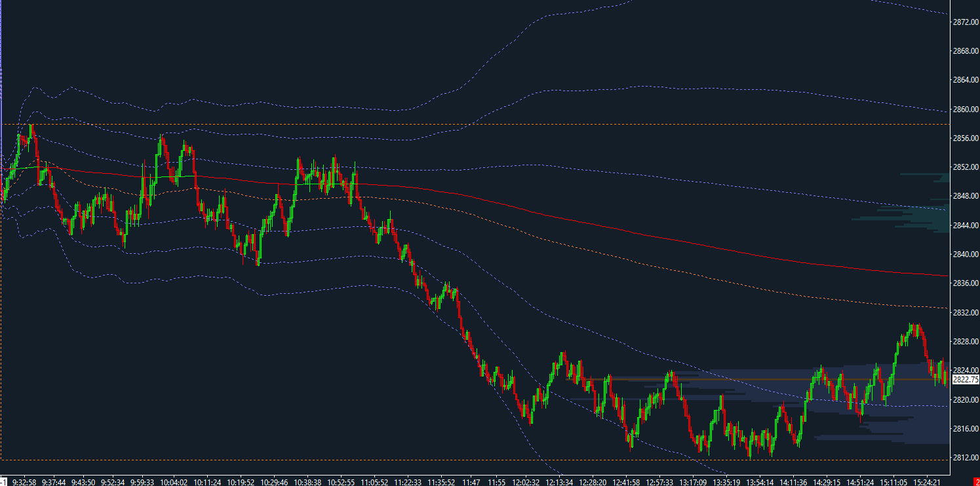Click the 12:02:32 timestamp
This screenshot has height=486, width=980.
tap(527, 482)
